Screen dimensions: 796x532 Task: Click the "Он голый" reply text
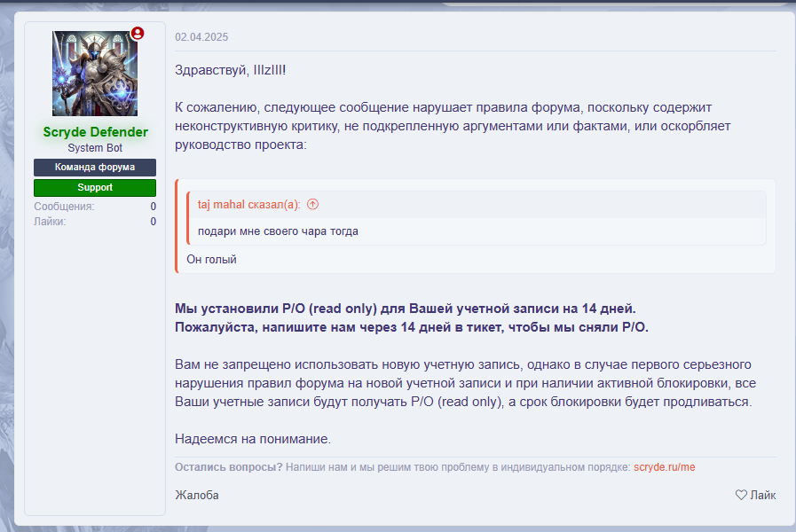[211, 260]
